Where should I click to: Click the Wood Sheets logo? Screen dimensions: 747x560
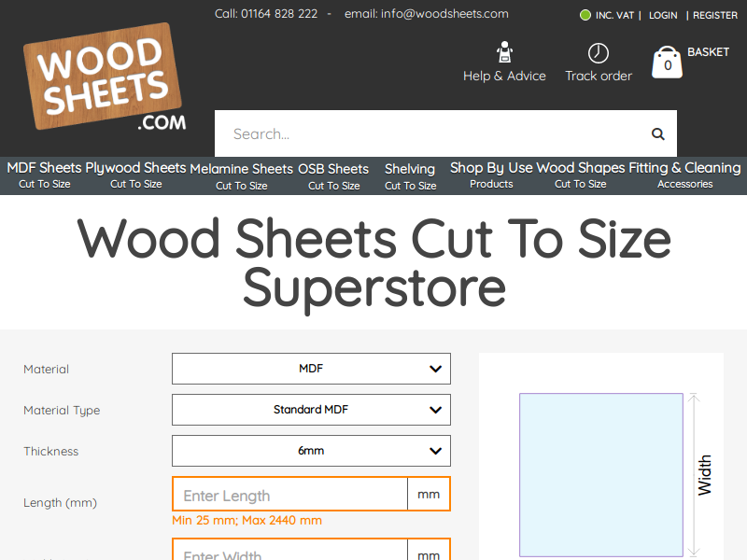pyautogui.click(x=105, y=77)
